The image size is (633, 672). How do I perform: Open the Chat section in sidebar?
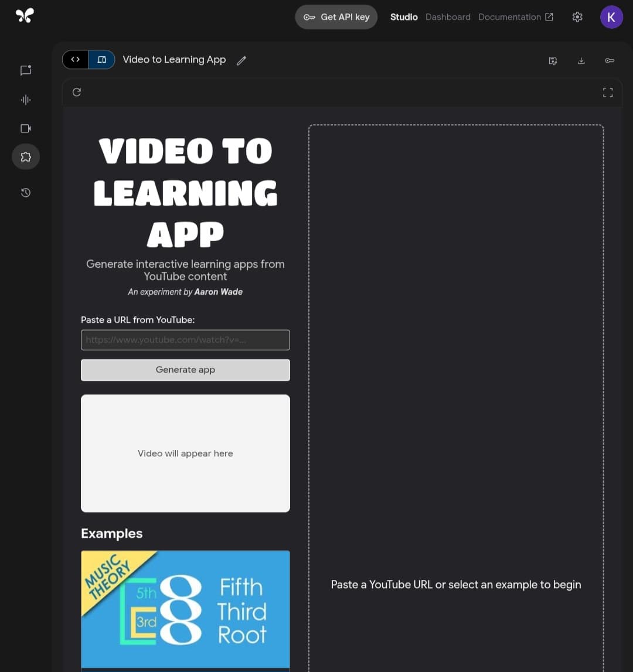[26, 70]
